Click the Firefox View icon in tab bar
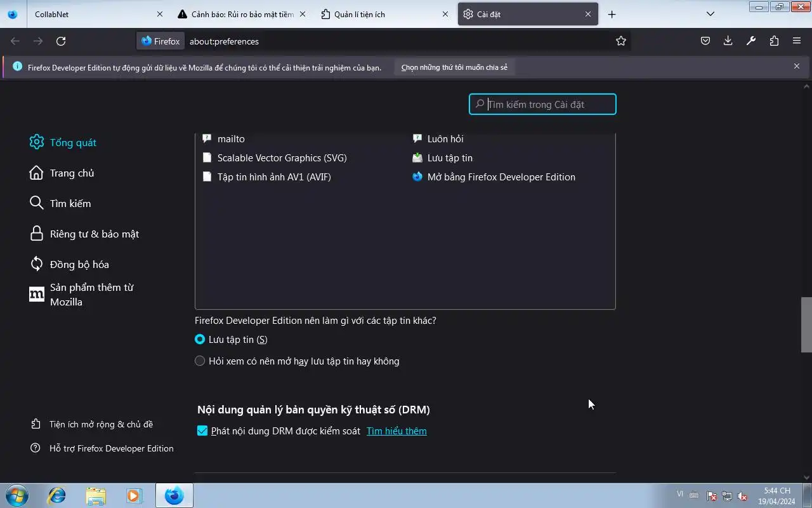 13,14
